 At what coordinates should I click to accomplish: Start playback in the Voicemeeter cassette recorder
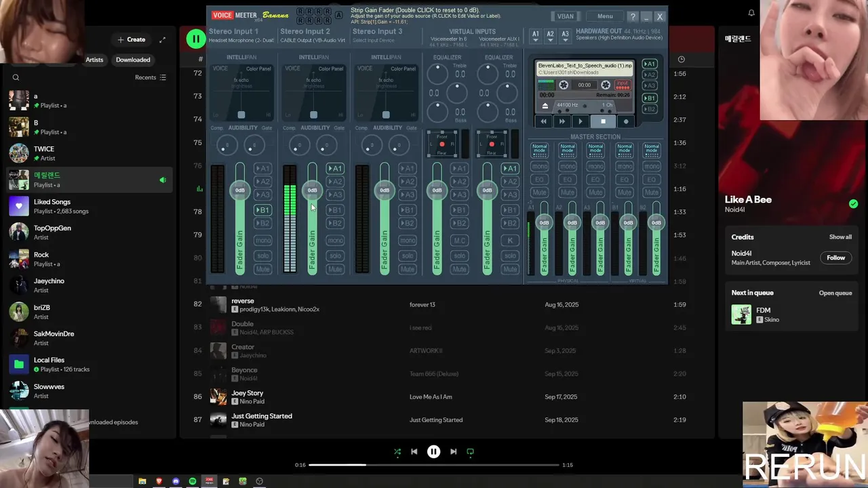pyautogui.click(x=580, y=121)
